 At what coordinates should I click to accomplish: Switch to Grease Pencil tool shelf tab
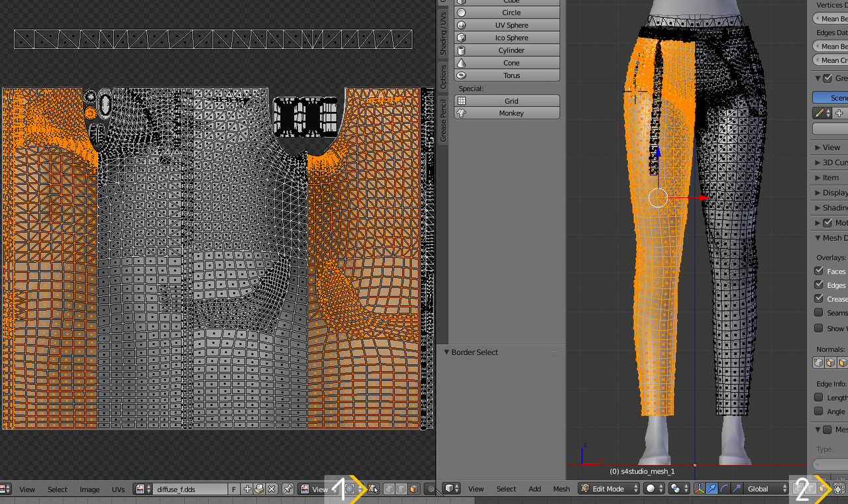443,120
